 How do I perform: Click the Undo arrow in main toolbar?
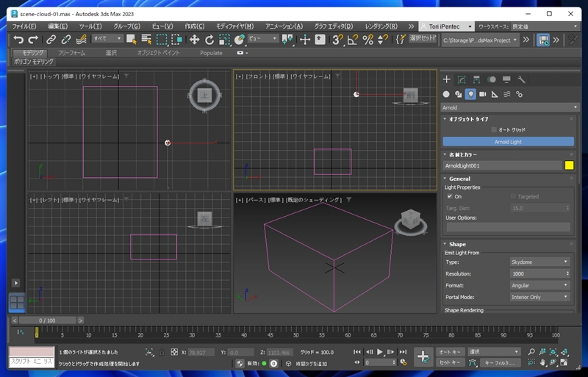click(x=18, y=40)
